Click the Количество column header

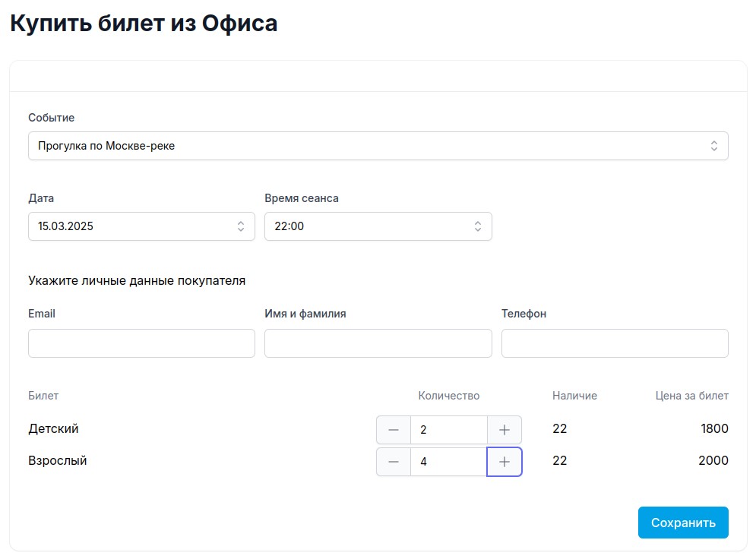pos(448,396)
